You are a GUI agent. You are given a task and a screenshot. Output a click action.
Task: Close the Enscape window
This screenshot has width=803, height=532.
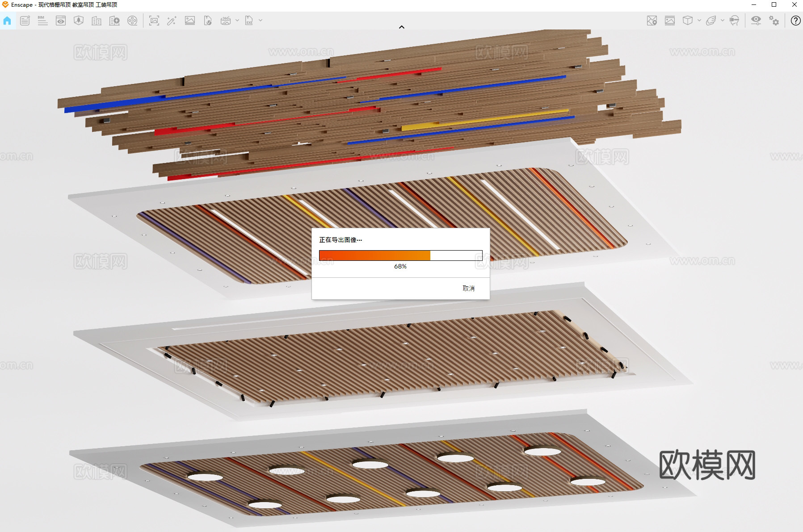pyautogui.click(x=794, y=5)
